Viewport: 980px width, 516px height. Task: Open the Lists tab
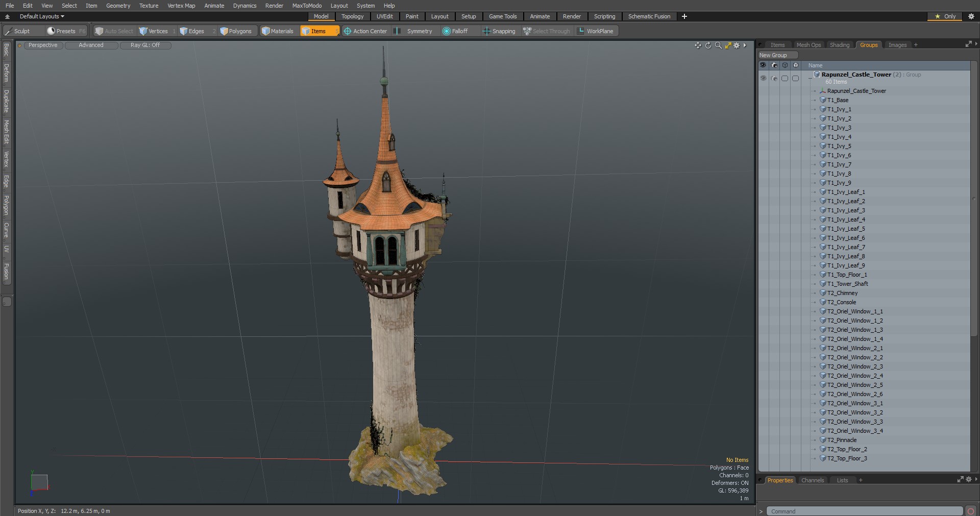pyautogui.click(x=842, y=480)
